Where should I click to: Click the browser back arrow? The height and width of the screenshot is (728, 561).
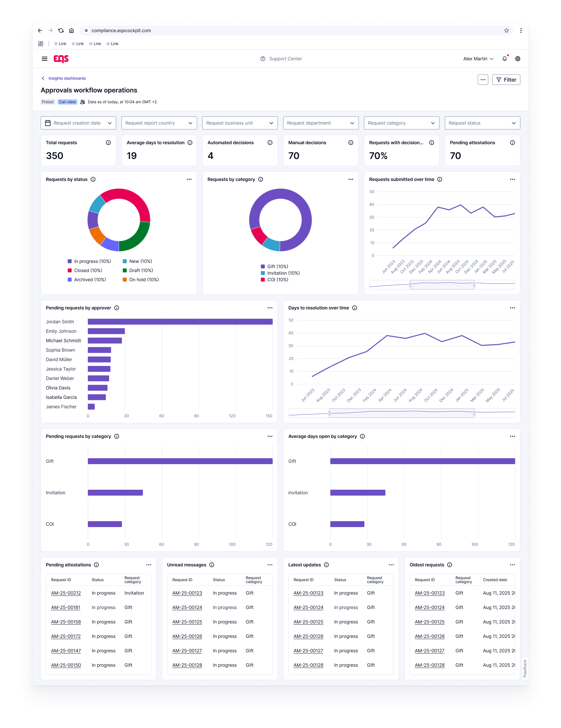40,30
